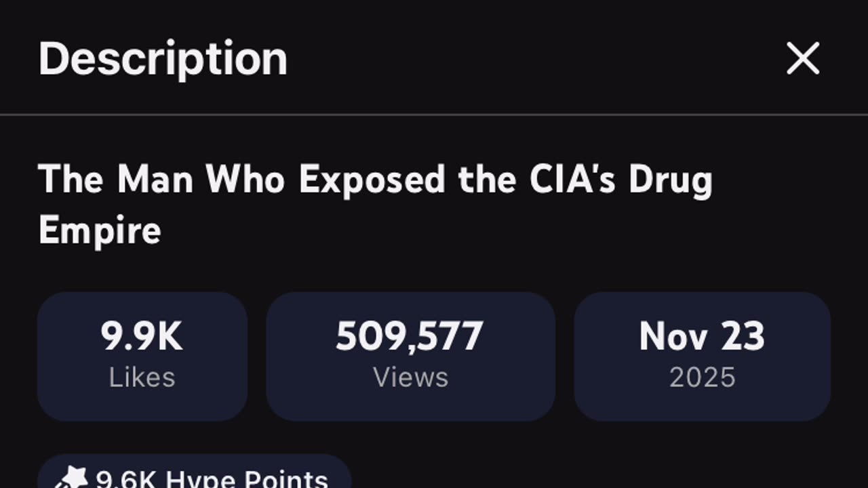The width and height of the screenshot is (868, 488).
Task: Click the shooting star Hype icon
Action: coord(71,479)
